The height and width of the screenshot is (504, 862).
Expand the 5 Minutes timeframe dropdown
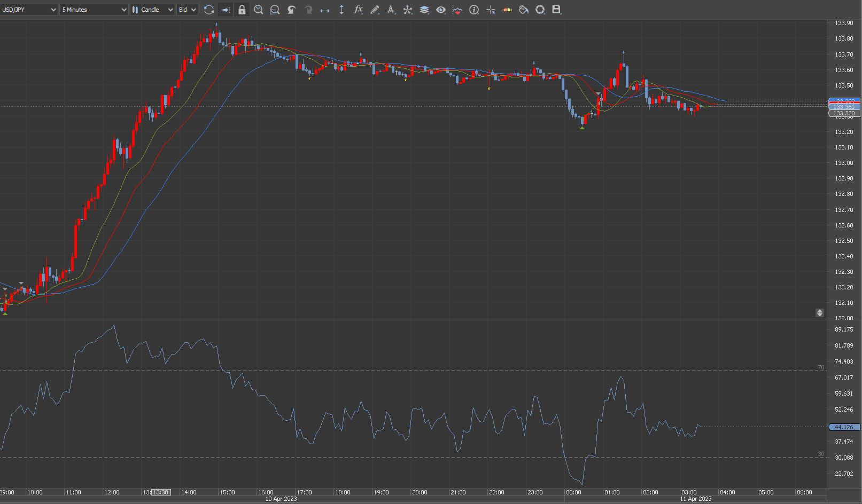[94, 10]
